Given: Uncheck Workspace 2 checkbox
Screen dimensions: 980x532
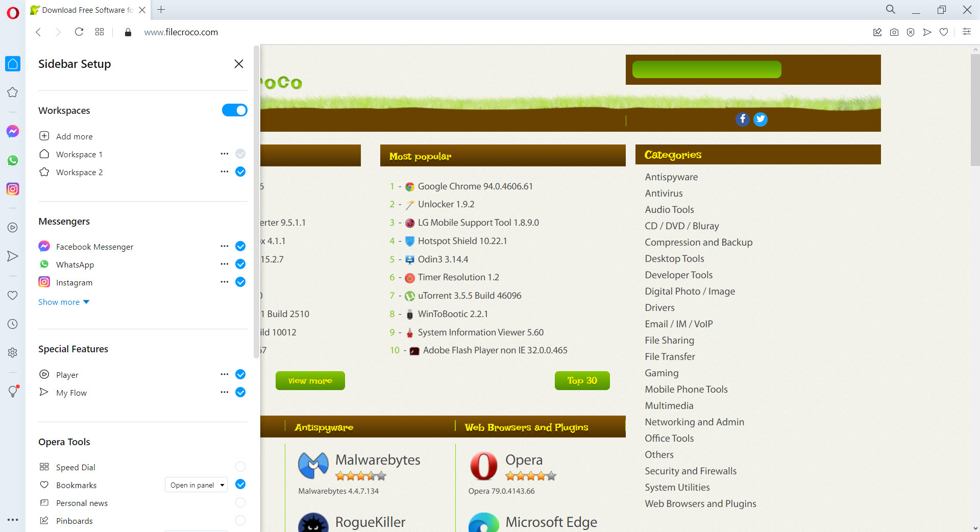Looking at the screenshot, I should pyautogui.click(x=240, y=172).
